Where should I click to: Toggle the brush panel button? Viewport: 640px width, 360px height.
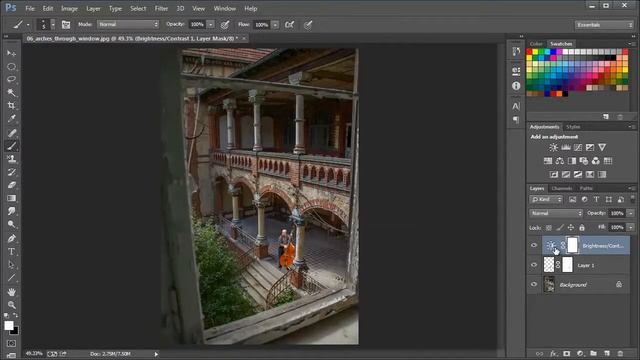pyautogui.click(x=66, y=25)
